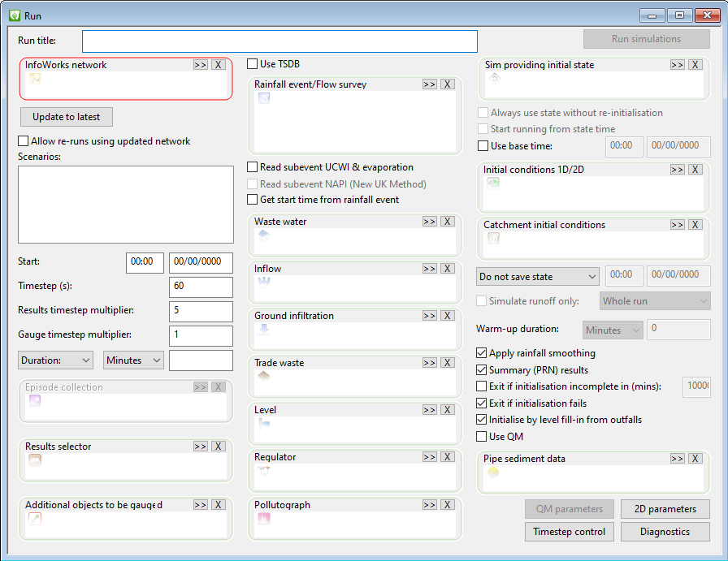The image size is (728, 561).
Task: Enable the Use base time checkbox
Action: click(x=483, y=146)
